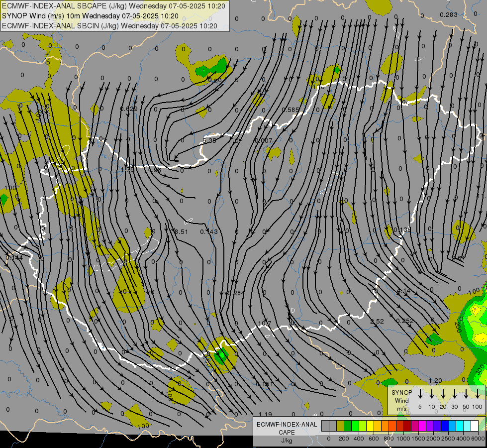Click the 10 m/s wind legend arrow
The image size is (487, 448).
(x=431, y=393)
